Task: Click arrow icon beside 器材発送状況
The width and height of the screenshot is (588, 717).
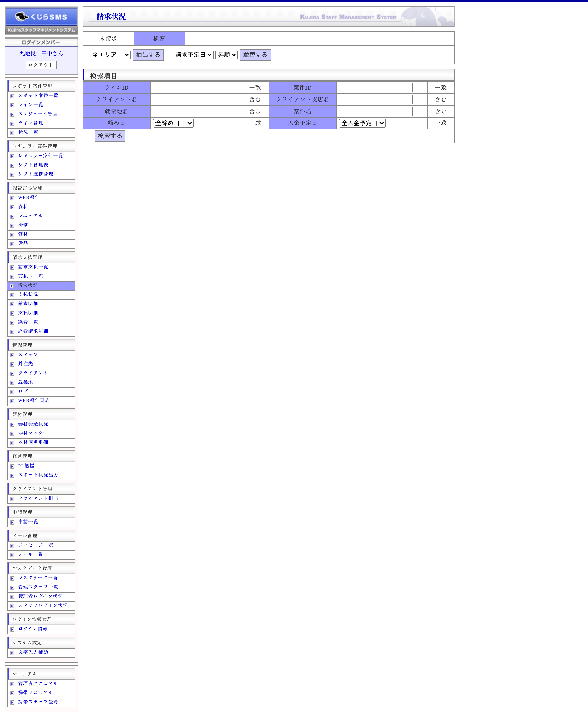Action: coord(12,424)
